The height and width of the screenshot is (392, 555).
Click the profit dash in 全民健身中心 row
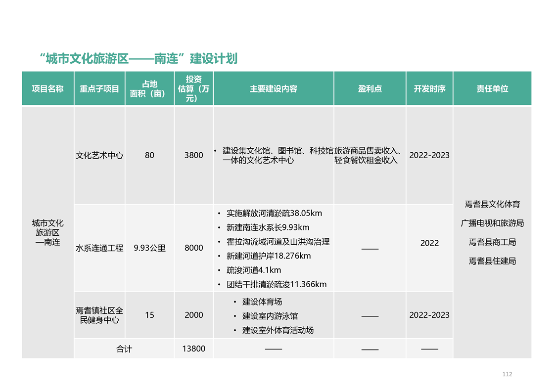[370, 316]
